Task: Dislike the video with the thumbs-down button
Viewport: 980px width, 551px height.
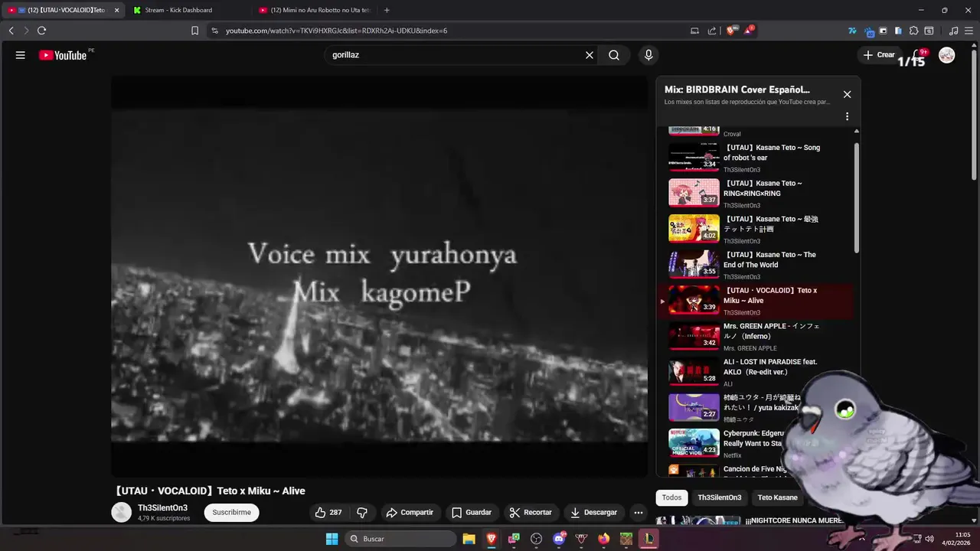Action: (x=362, y=513)
